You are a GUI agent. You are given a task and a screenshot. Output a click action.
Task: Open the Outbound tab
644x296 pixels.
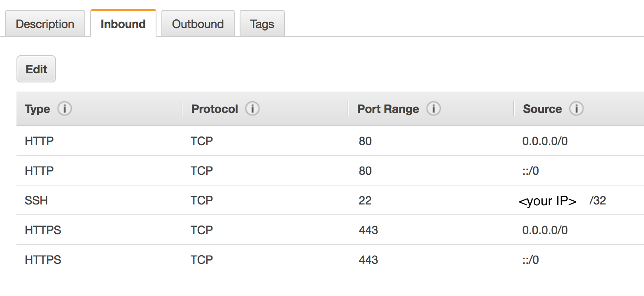[198, 24]
